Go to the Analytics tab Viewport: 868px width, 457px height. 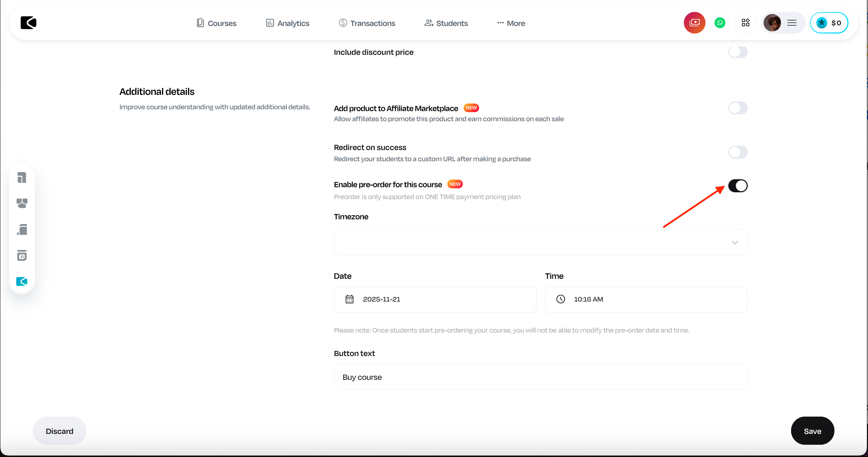click(x=288, y=23)
